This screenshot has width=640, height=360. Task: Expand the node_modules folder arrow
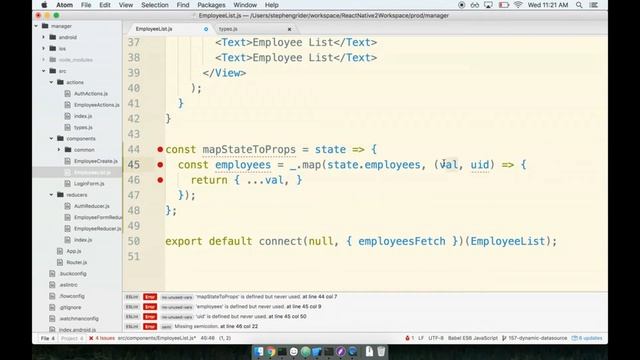pos(44,60)
